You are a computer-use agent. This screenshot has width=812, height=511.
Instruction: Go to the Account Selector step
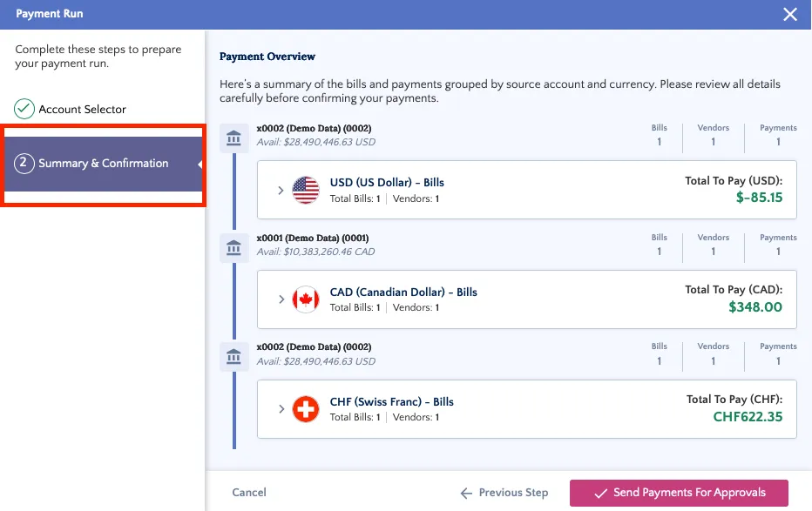coord(83,109)
